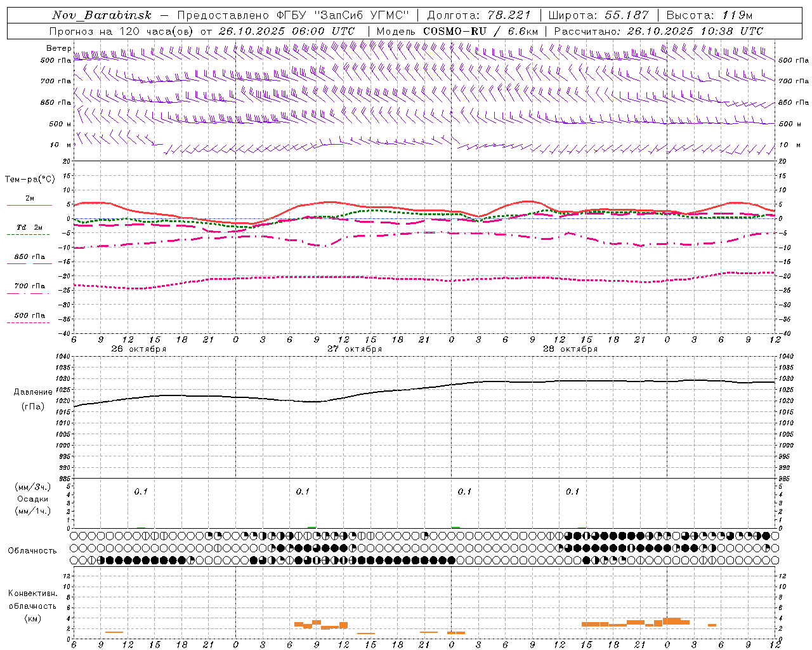This screenshot has height=650, width=812.
Task: Click the 'Td 2м' legend entry
Action: 29,227
